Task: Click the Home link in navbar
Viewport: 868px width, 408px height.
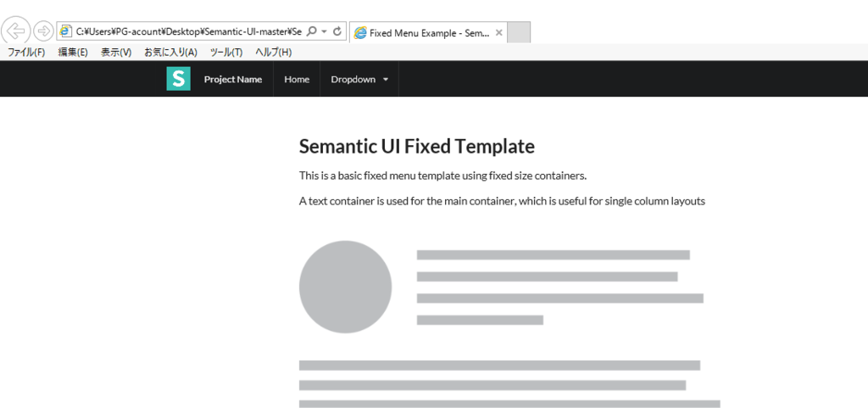Action: click(x=297, y=79)
